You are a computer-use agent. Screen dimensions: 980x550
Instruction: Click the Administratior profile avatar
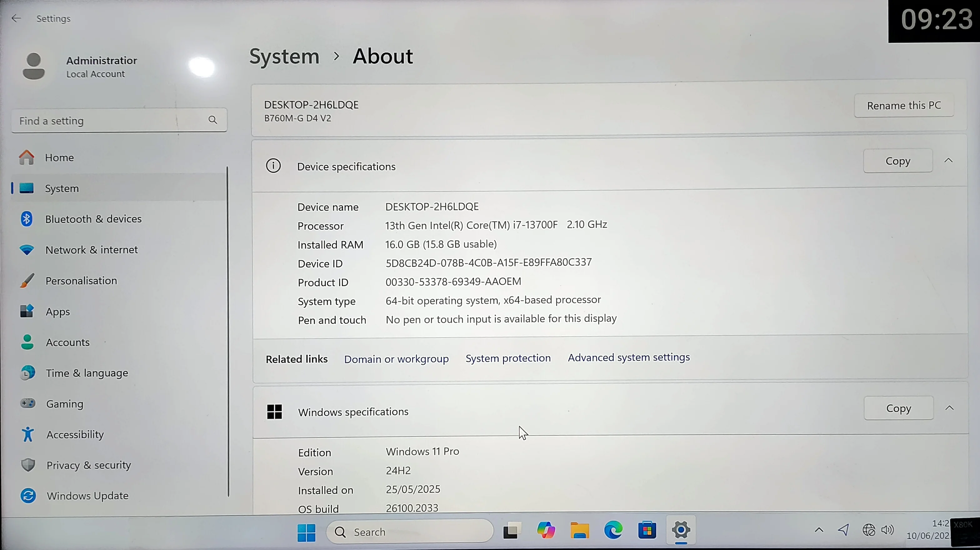coord(33,66)
